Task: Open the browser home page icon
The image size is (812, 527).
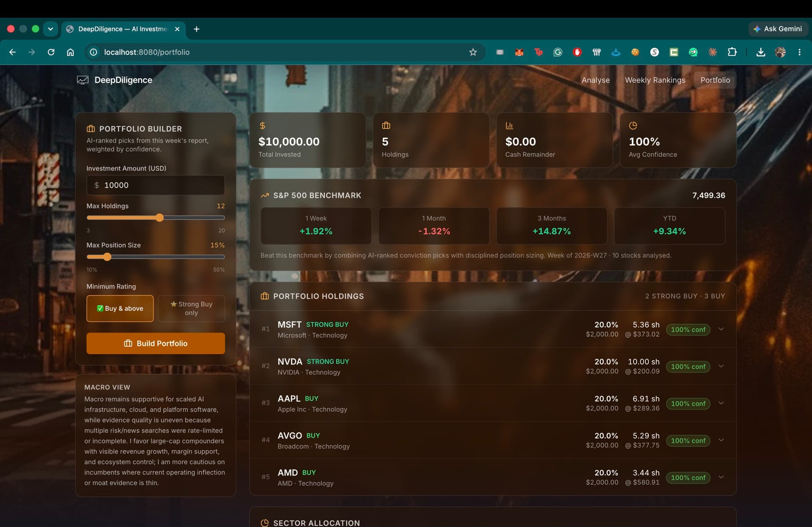Action: (x=70, y=52)
